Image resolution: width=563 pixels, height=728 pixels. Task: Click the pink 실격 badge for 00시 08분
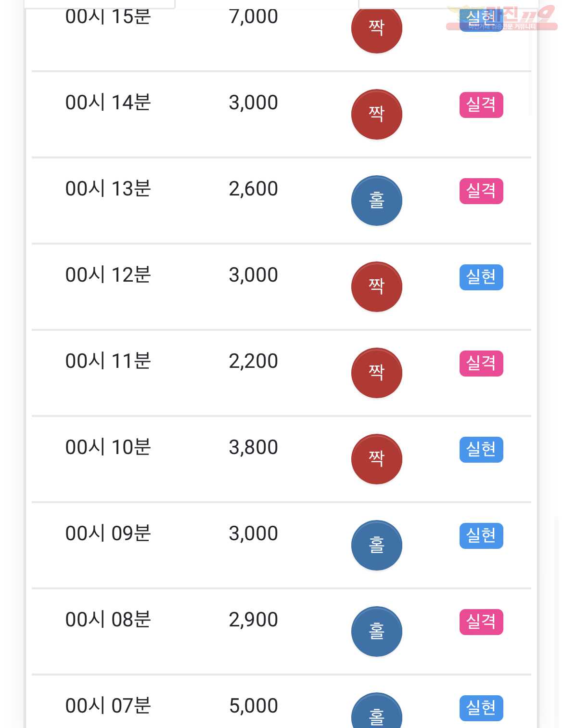pos(481,622)
